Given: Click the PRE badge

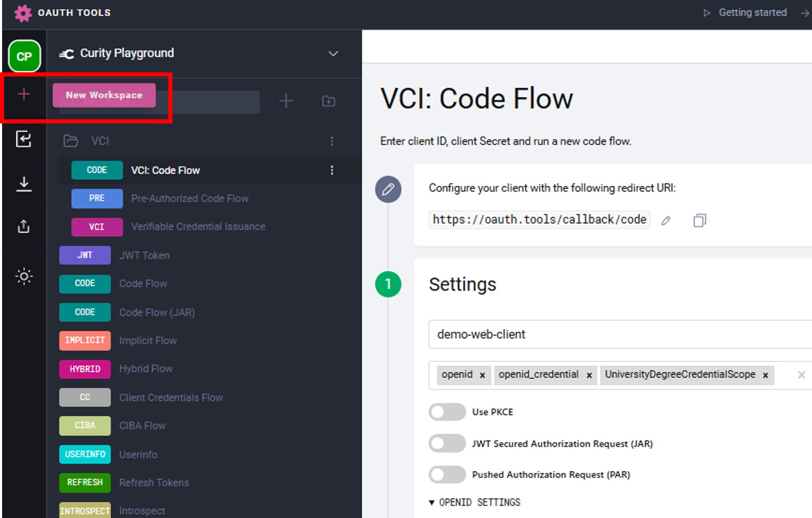Looking at the screenshot, I should [x=97, y=198].
